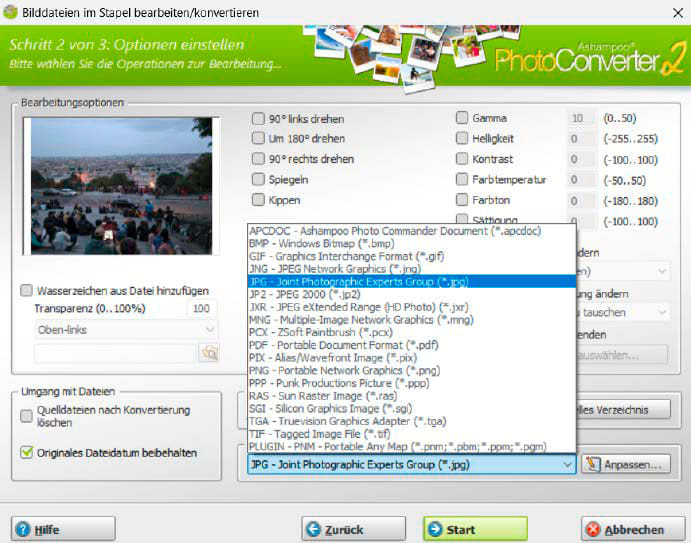Enable 90° links drehen checkbox
The height and width of the screenshot is (543, 691).
point(258,119)
